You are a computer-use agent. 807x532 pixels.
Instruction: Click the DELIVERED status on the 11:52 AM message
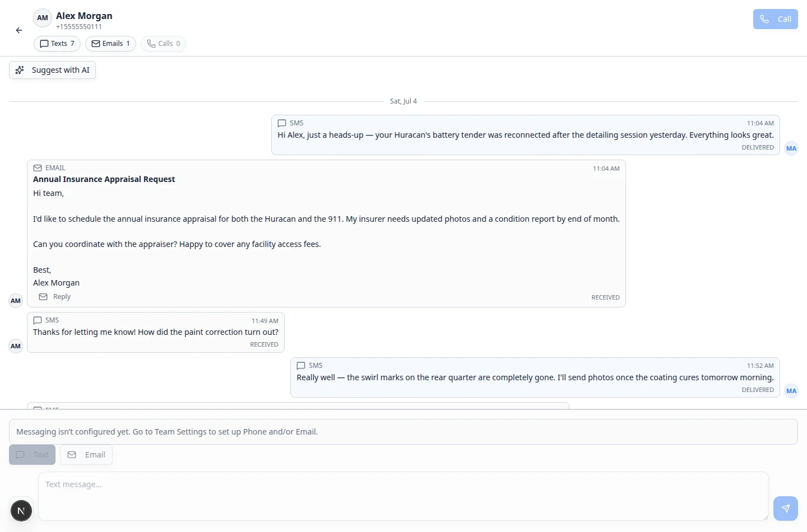click(x=758, y=390)
